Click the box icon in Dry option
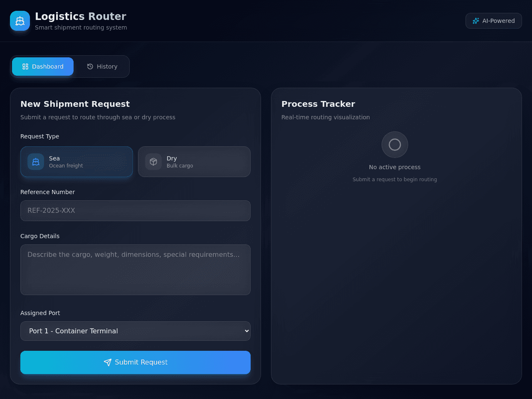 click(153, 162)
